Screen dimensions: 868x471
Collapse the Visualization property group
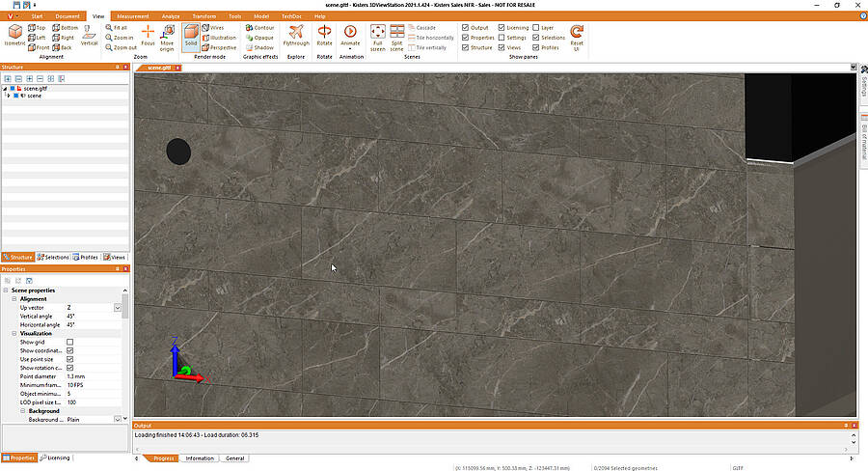click(14, 333)
